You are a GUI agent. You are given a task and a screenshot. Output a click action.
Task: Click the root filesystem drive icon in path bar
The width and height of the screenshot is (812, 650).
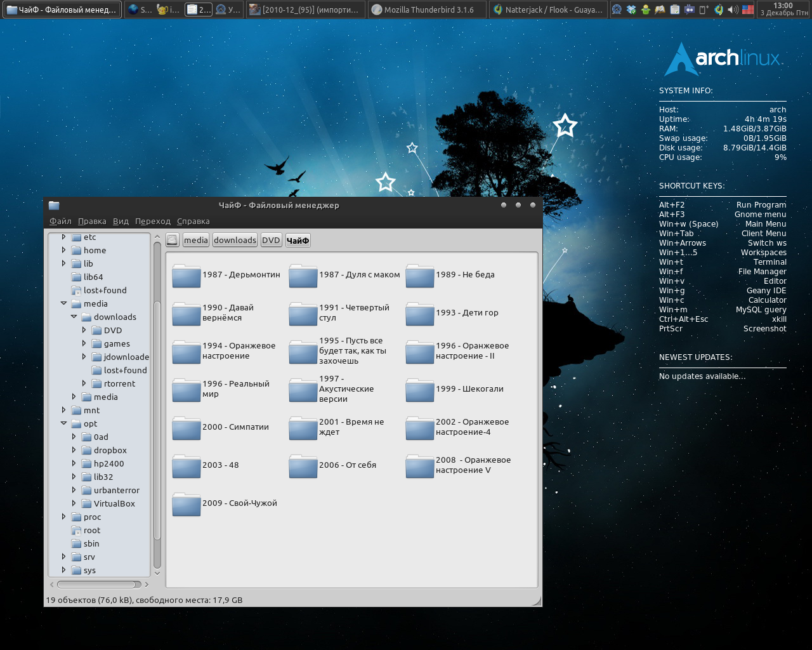(x=172, y=240)
